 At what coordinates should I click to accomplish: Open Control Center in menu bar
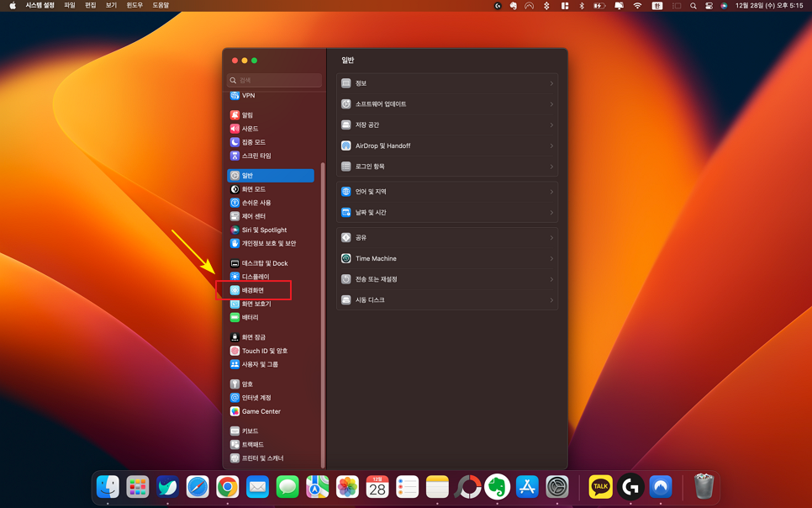(x=709, y=6)
